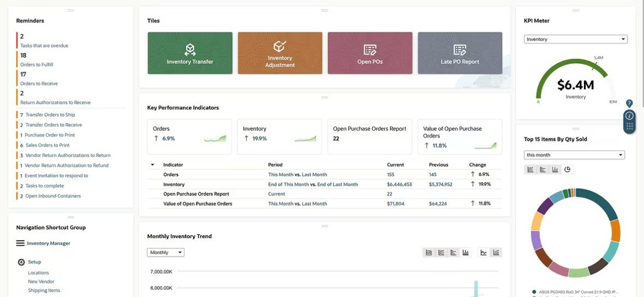Click the $6,446,453 current inventory value

[x=399, y=185]
